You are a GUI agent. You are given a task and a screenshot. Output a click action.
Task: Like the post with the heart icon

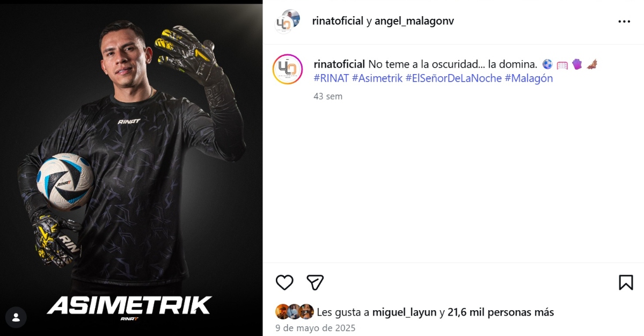[284, 282]
